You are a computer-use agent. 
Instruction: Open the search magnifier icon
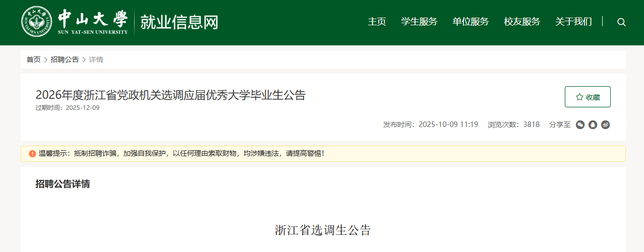pyautogui.click(x=621, y=22)
